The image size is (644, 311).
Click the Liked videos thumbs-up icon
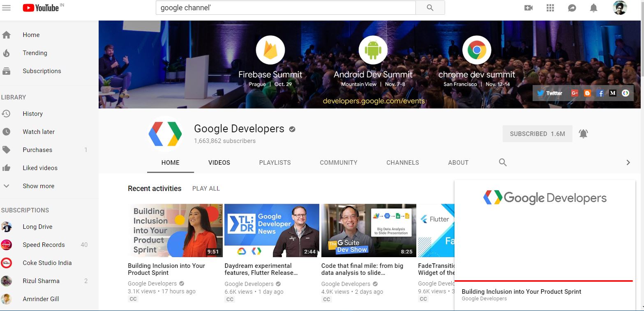click(6, 168)
